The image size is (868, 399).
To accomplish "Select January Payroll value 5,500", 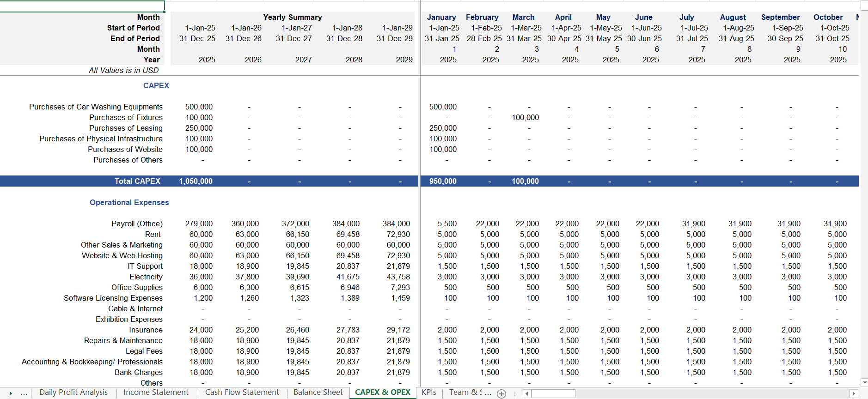I will 447,224.
